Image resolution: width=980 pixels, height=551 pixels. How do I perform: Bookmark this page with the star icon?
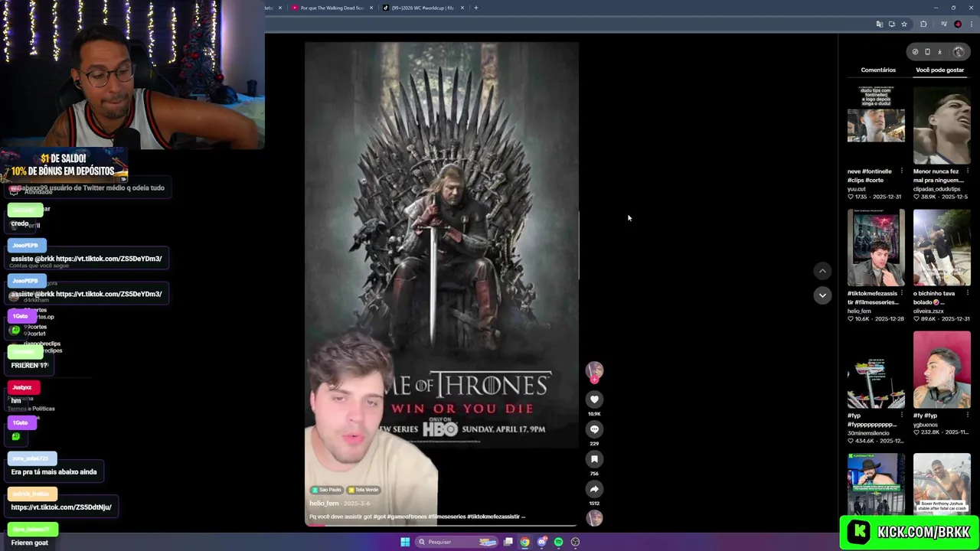[904, 24]
